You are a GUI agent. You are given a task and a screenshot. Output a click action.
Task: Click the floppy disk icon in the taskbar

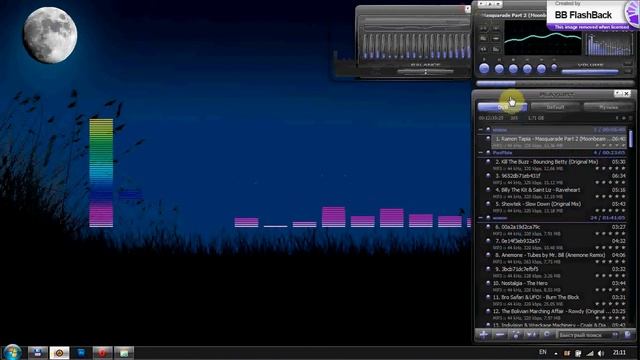(x=38, y=353)
